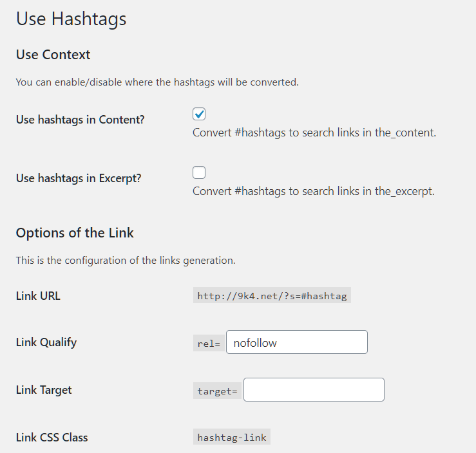Click the Link Target label
The height and width of the screenshot is (453, 476).
pos(44,390)
